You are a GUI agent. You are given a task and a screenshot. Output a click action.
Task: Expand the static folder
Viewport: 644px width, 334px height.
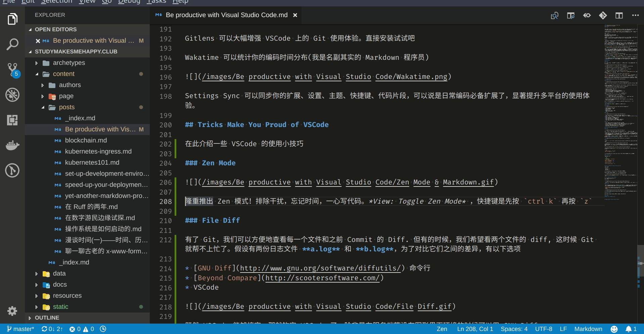pyautogui.click(x=87, y=307)
